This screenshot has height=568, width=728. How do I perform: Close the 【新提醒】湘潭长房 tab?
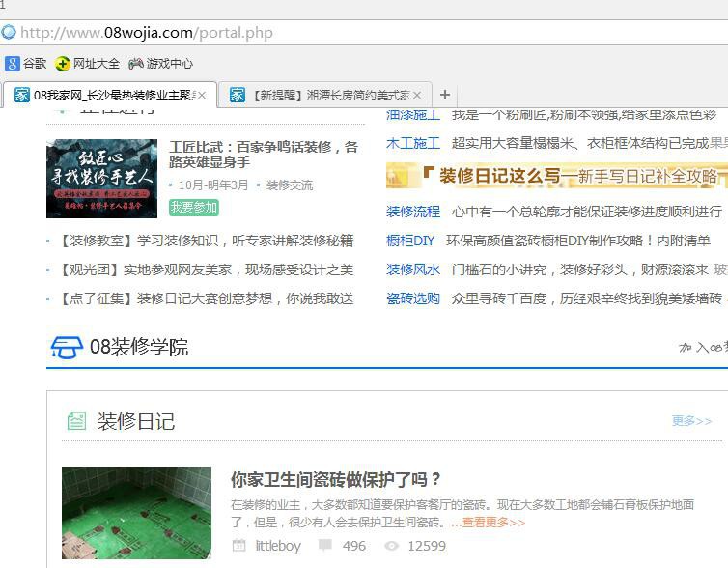pos(417,96)
